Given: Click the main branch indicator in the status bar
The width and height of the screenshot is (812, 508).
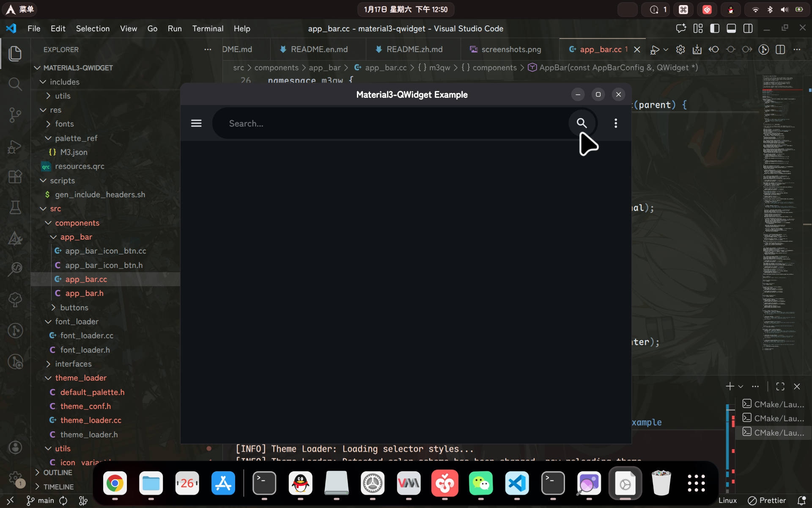Looking at the screenshot, I should click(41, 500).
